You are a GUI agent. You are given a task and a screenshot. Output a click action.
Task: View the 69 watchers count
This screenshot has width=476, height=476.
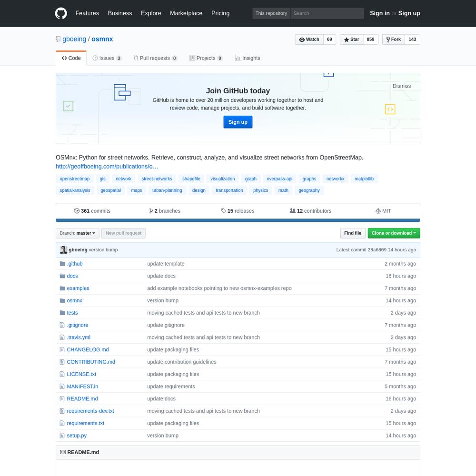(330, 40)
